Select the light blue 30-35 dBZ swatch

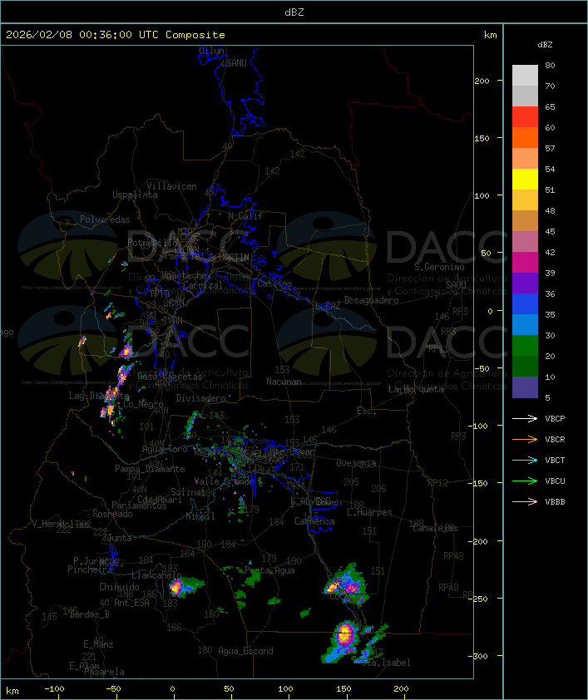(x=525, y=324)
